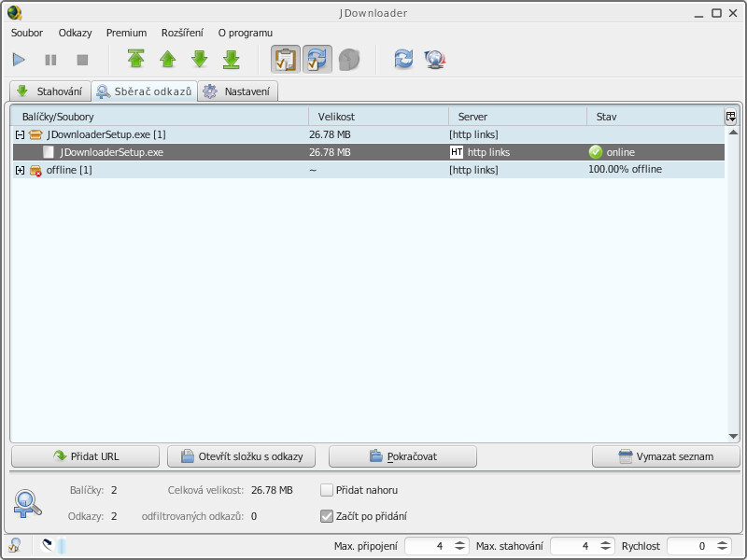This screenshot has height=560, width=747.
Task: Open the Soubor menu
Action: (x=27, y=33)
